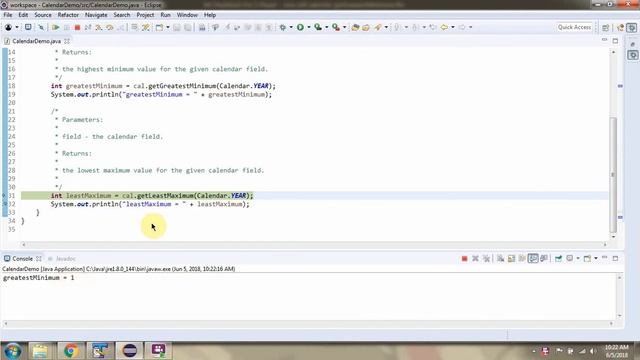Open the Debug launch dropdown arrow
The width and height of the screenshot is (640, 360).
(291, 27)
